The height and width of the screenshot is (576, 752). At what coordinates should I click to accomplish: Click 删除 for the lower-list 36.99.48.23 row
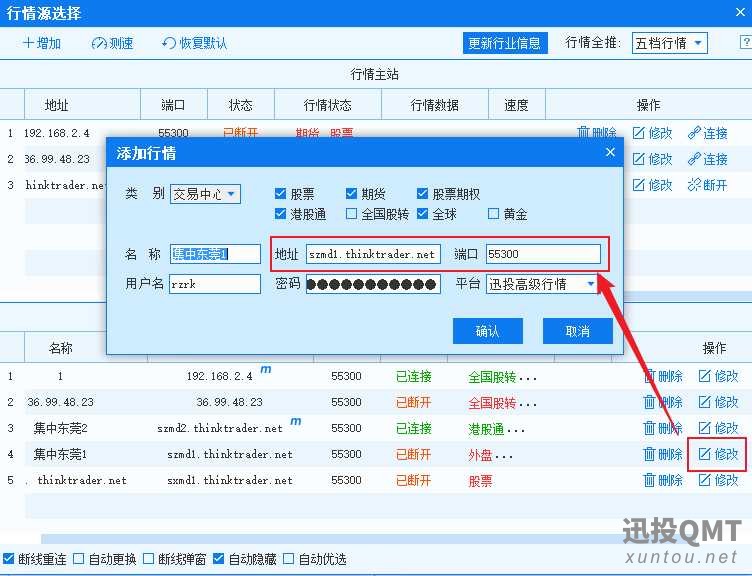click(663, 402)
